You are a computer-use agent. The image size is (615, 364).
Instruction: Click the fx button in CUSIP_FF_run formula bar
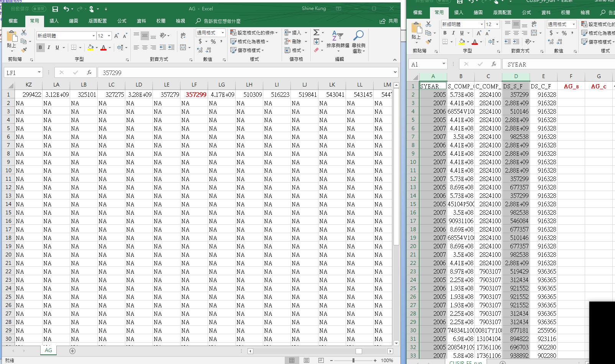(494, 64)
